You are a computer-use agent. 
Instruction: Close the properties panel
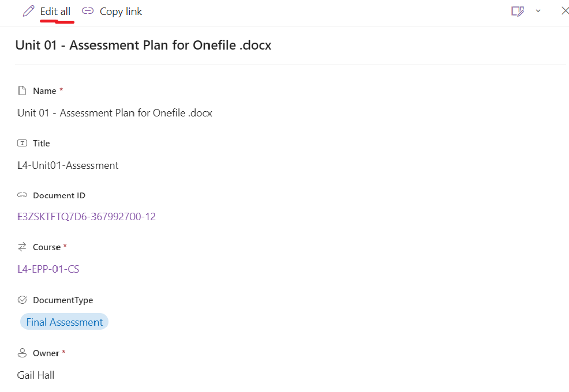pos(564,11)
